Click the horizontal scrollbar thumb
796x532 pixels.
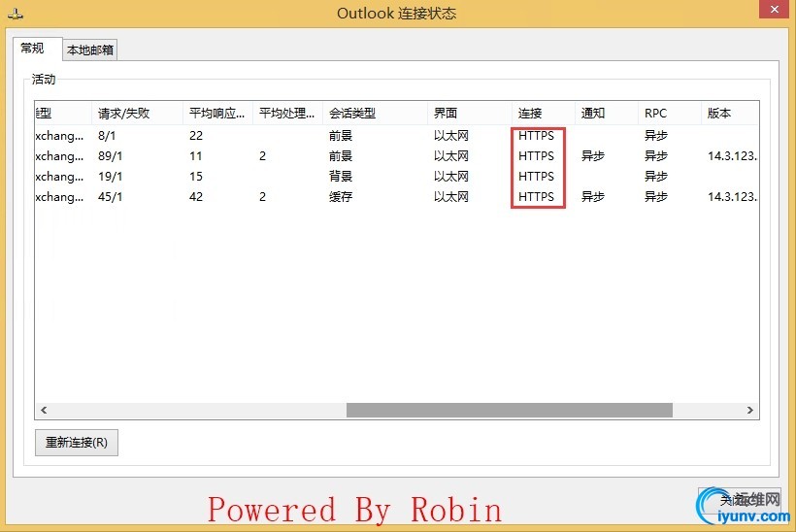click(x=510, y=410)
